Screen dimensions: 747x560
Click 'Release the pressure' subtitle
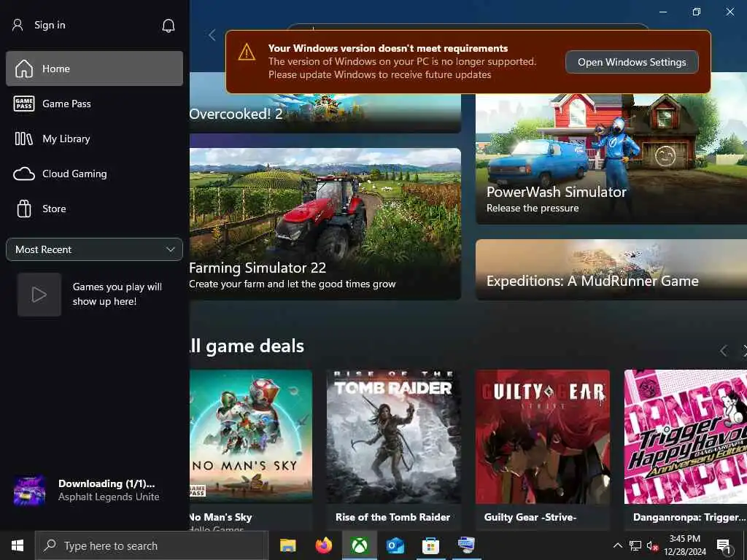[533, 208]
